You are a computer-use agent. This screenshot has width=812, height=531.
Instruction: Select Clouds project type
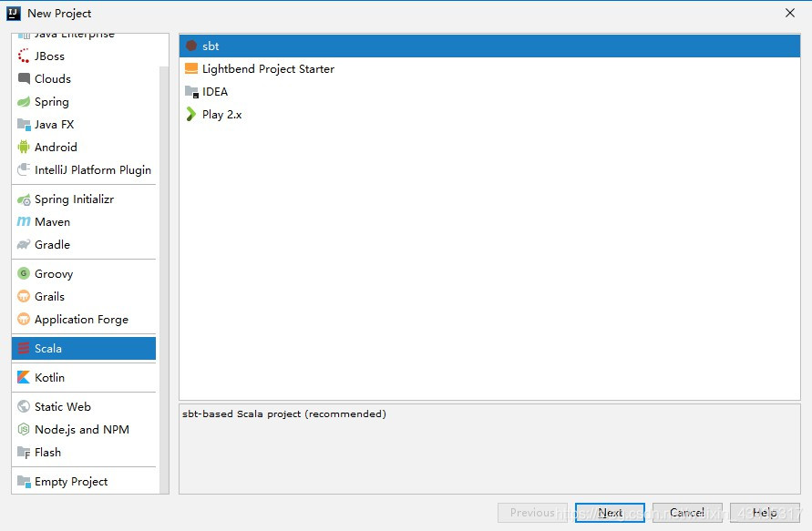pyautogui.click(x=84, y=78)
